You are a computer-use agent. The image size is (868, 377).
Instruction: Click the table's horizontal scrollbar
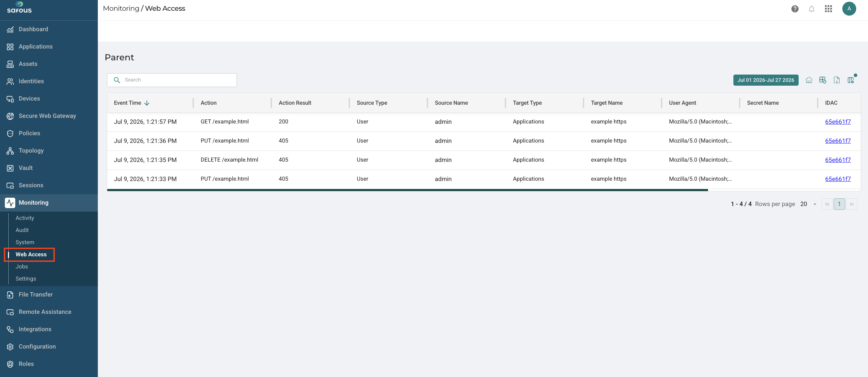(407, 190)
